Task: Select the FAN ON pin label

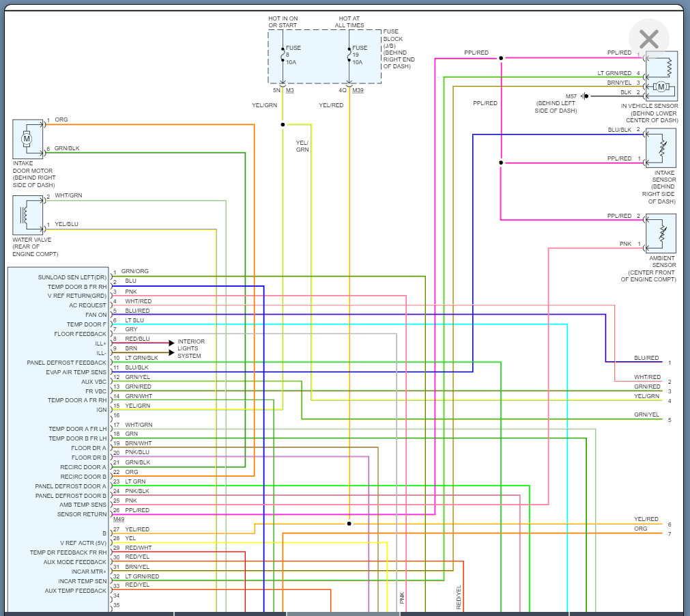Action: coord(96,315)
